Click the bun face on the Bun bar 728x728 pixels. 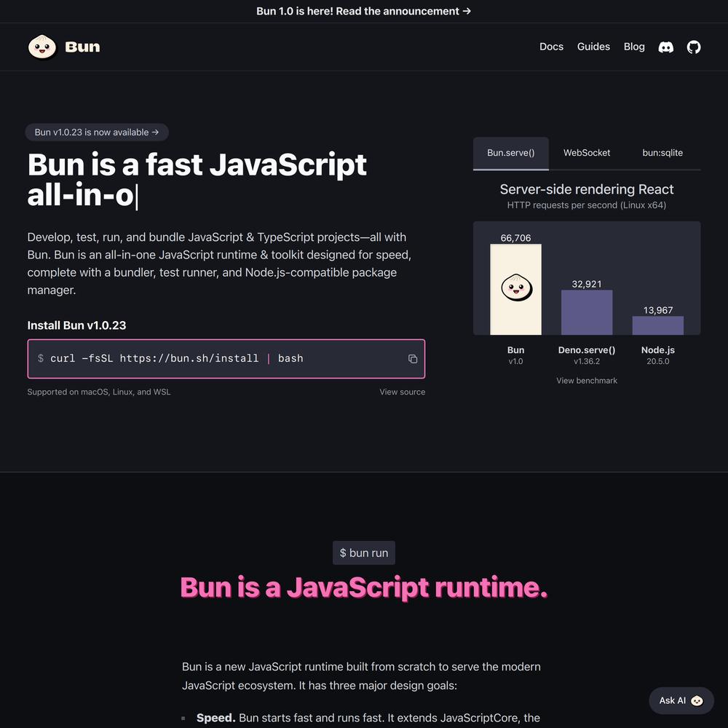coord(516,288)
